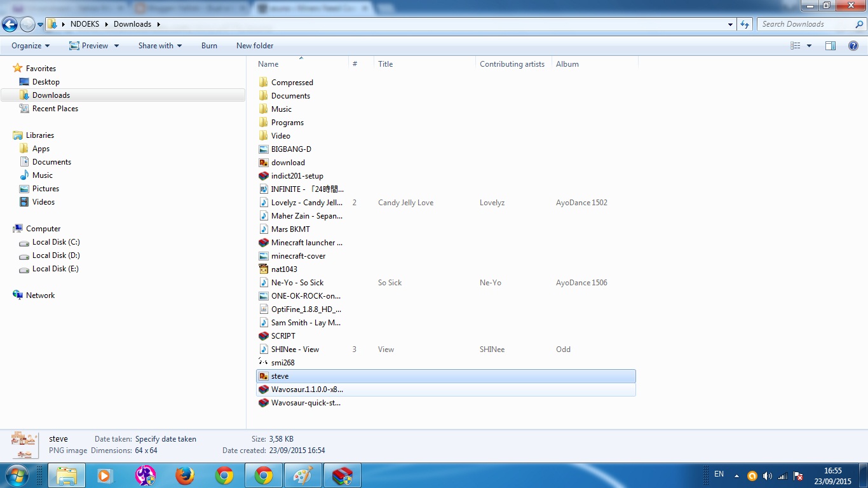Screen dimensions: 868x488
Task: Select the Downloads folder in Favorites
Action: coord(50,95)
